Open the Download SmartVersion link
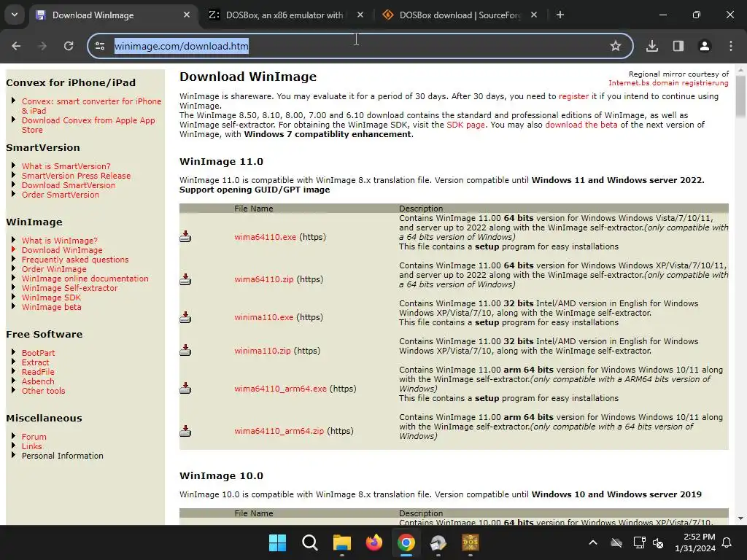Image resolution: width=747 pixels, height=560 pixels. 69,185
